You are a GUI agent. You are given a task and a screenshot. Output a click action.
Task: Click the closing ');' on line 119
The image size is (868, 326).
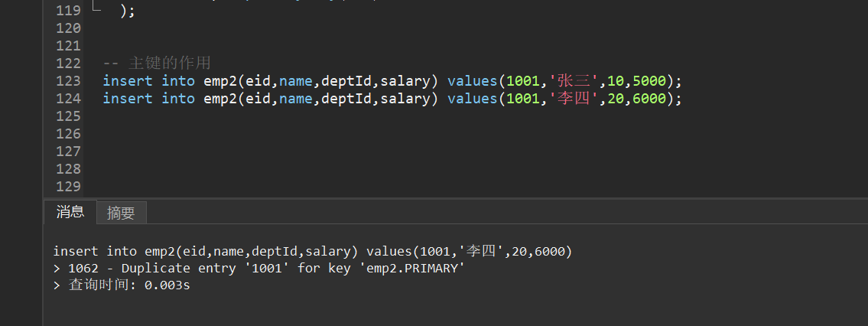click(x=127, y=11)
